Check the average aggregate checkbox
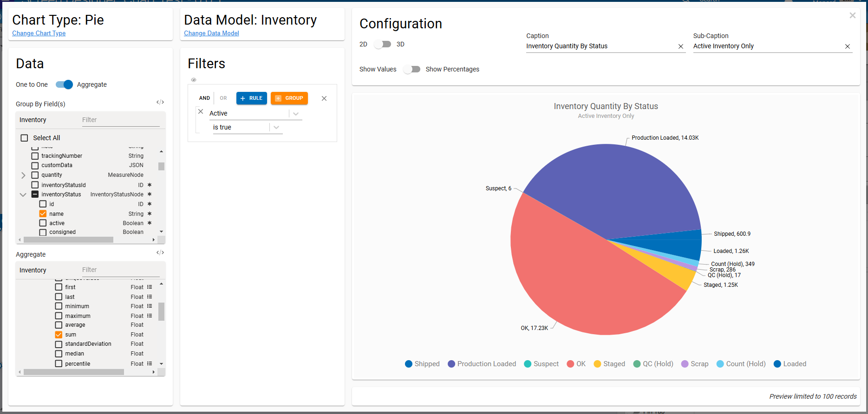 59,325
